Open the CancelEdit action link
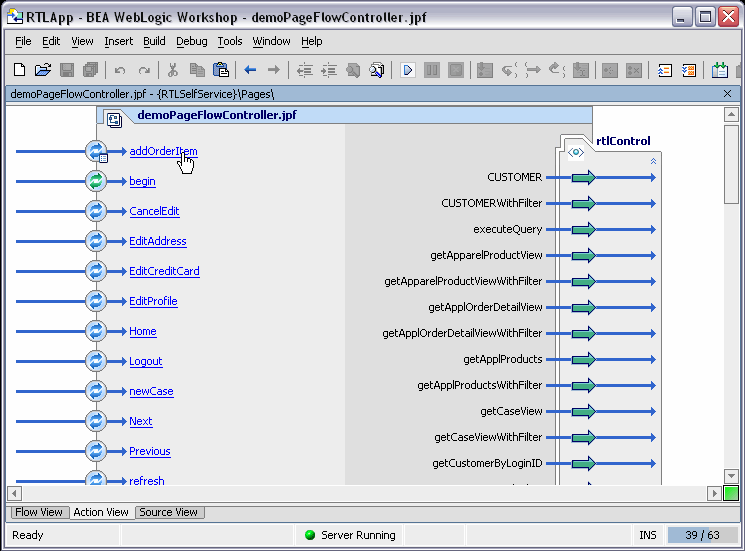 point(154,211)
